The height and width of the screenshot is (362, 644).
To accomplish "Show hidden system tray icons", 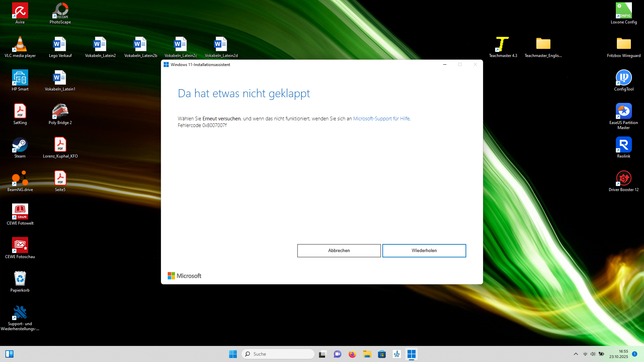I will point(576,354).
